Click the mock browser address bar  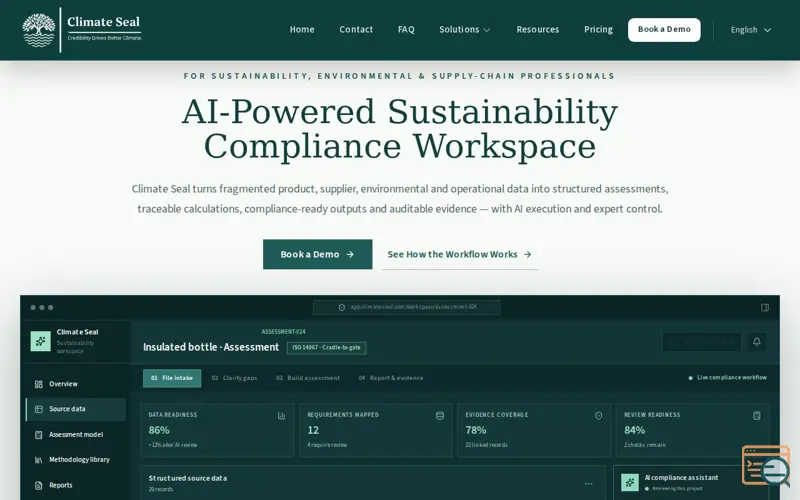coord(407,307)
